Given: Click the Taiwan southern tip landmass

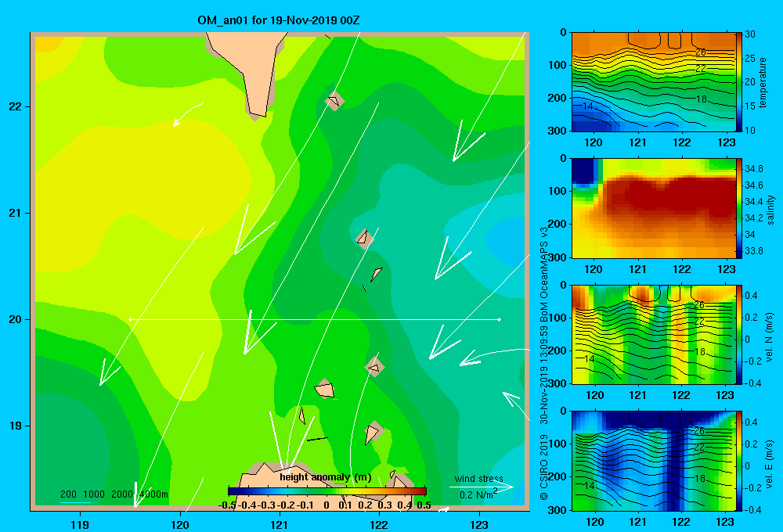Looking at the screenshot, I should (248, 70).
